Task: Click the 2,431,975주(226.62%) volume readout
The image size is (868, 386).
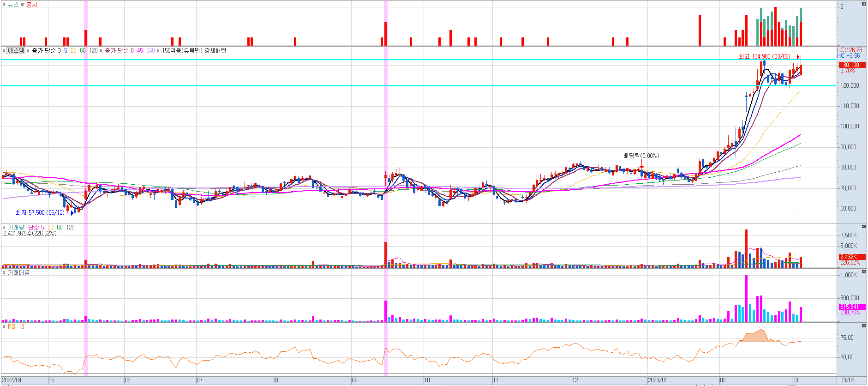Action: click(x=30, y=234)
